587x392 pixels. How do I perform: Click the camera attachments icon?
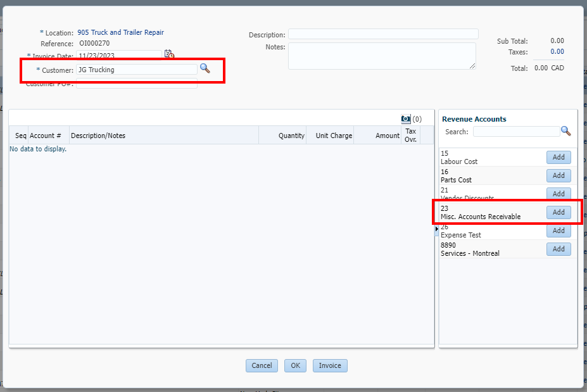tap(406, 118)
